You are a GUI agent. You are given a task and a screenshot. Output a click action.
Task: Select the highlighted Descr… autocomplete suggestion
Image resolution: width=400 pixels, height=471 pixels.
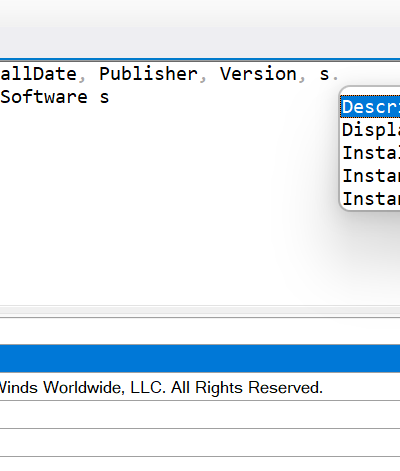tap(370, 107)
